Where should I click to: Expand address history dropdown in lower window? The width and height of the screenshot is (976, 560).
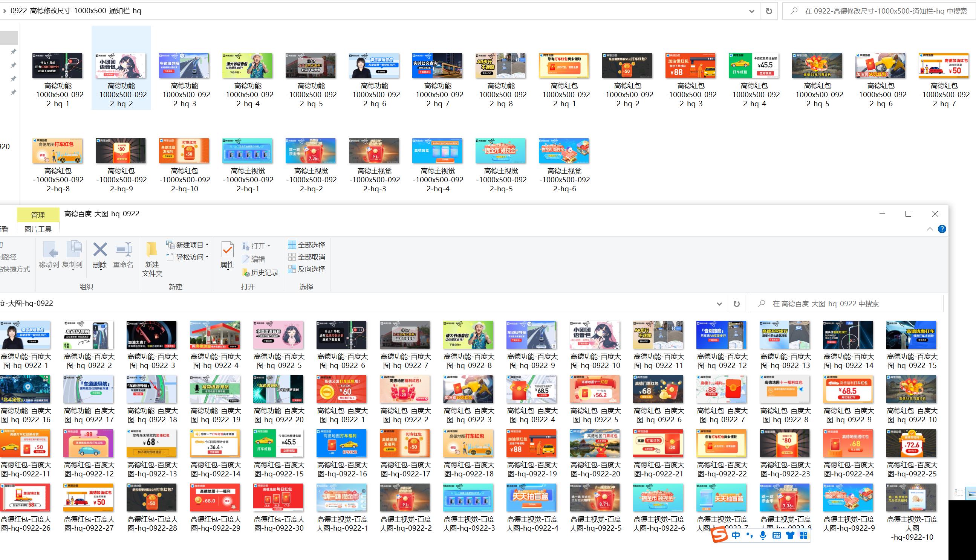pyautogui.click(x=719, y=304)
